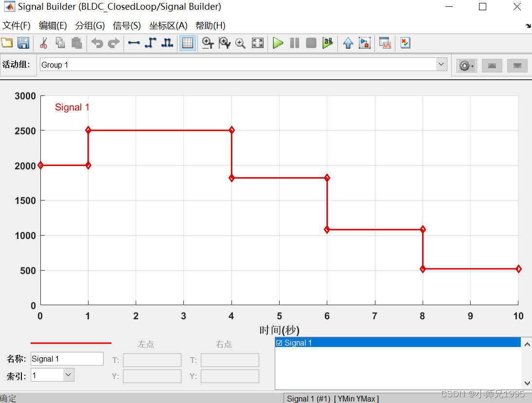Open the simulation options icon

point(365,43)
